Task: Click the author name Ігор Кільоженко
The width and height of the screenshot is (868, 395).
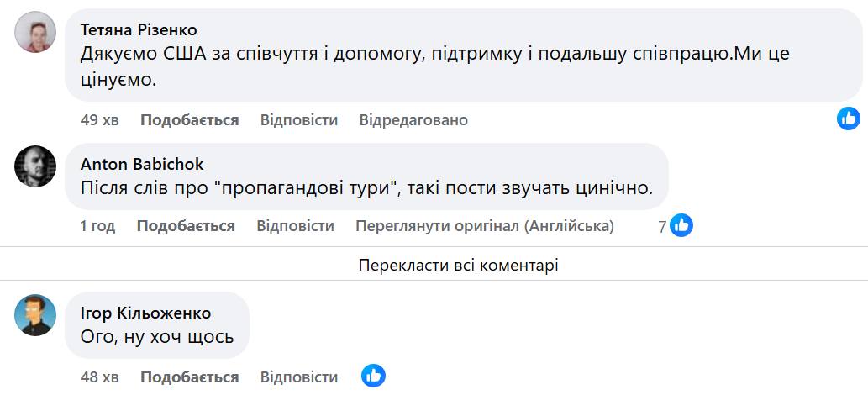Action: tap(145, 313)
